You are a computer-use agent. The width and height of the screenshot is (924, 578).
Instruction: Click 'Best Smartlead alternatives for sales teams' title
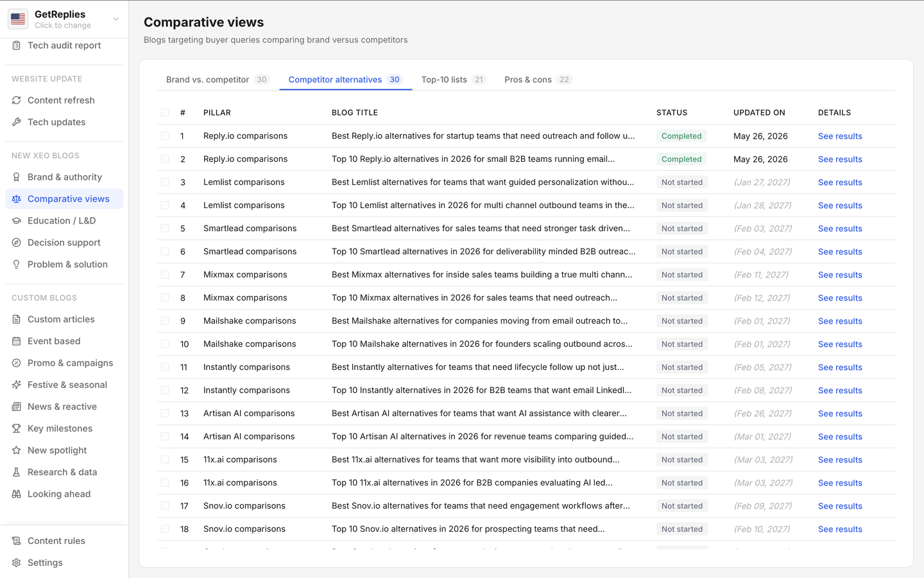pyautogui.click(x=481, y=229)
